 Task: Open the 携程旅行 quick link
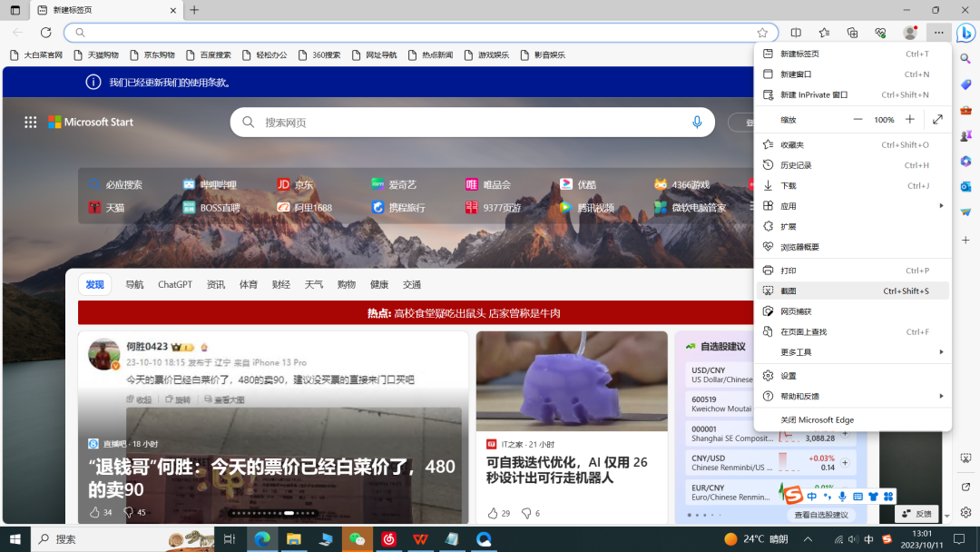tap(398, 208)
